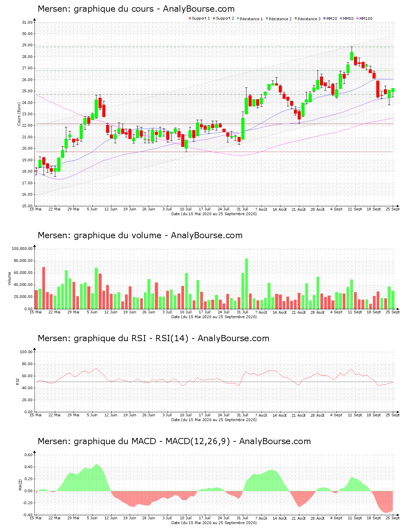
Task: Click '11 Sept' label under price chart
Action: pyautogui.click(x=355, y=209)
